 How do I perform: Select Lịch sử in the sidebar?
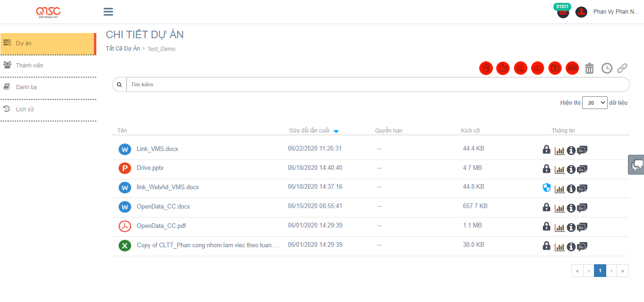point(25,109)
